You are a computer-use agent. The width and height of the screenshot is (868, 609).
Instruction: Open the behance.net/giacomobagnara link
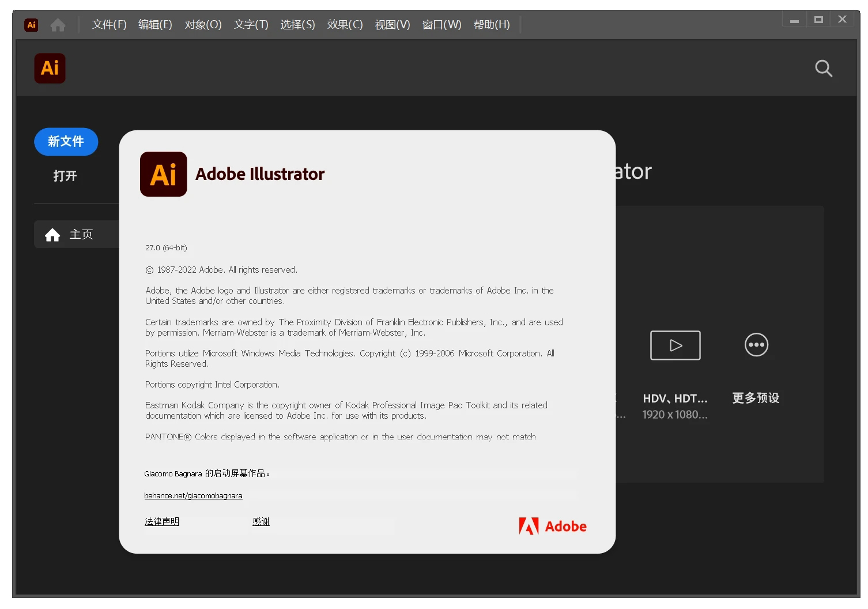(193, 495)
